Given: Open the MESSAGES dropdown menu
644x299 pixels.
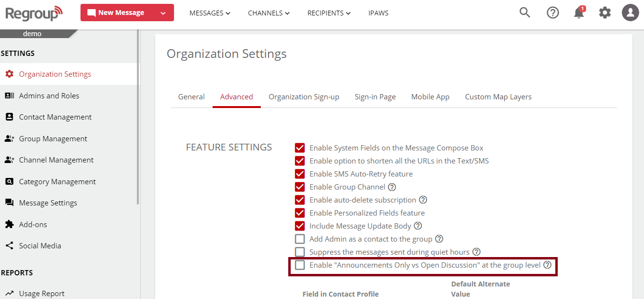Looking at the screenshot, I should pyautogui.click(x=210, y=13).
